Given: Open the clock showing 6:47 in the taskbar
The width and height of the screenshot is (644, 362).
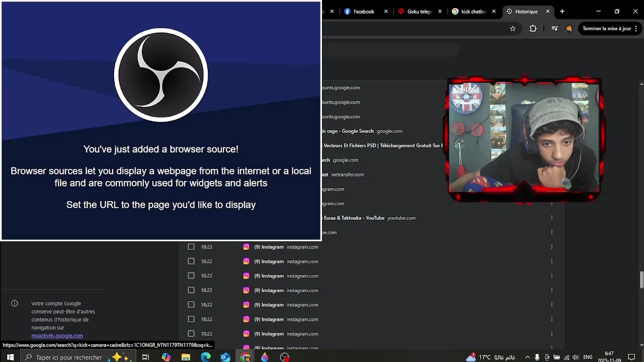Looking at the screenshot, I should pos(609,357).
